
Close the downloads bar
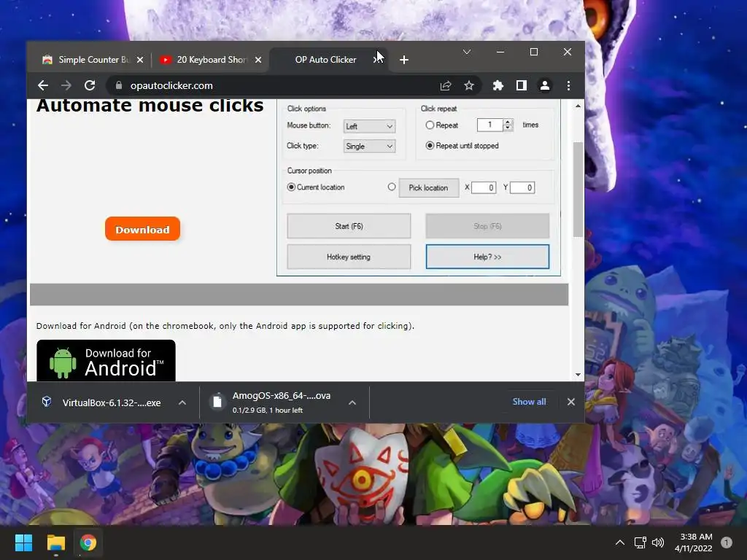tap(570, 402)
